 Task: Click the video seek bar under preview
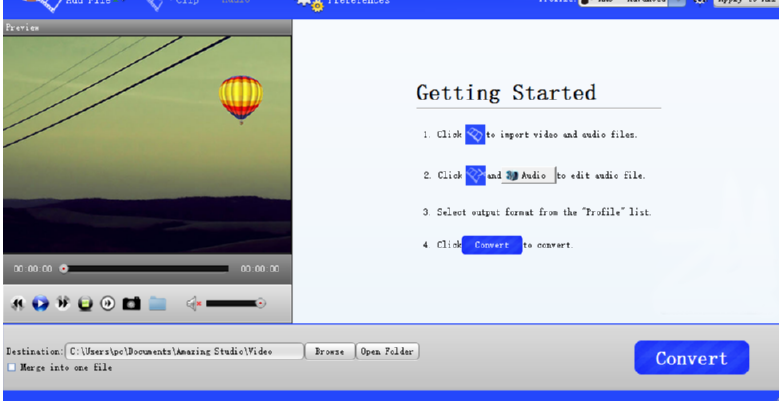click(x=144, y=269)
